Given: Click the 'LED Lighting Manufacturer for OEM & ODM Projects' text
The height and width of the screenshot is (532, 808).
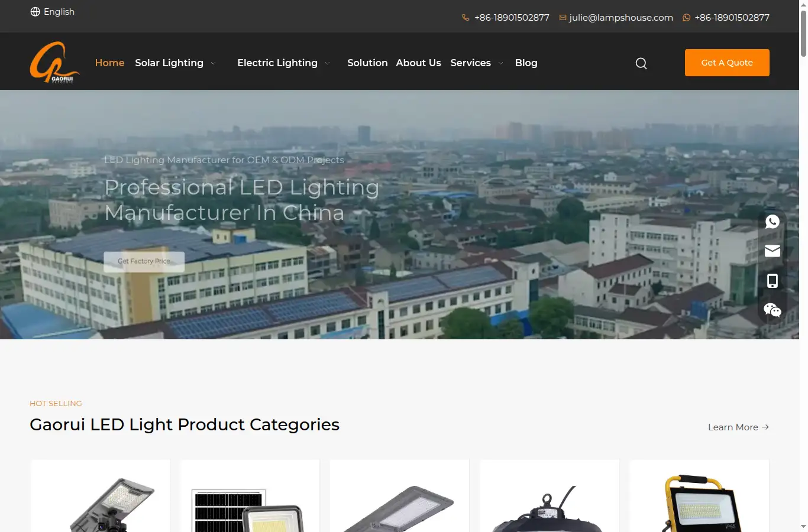Looking at the screenshot, I should pyautogui.click(x=224, y=160).
